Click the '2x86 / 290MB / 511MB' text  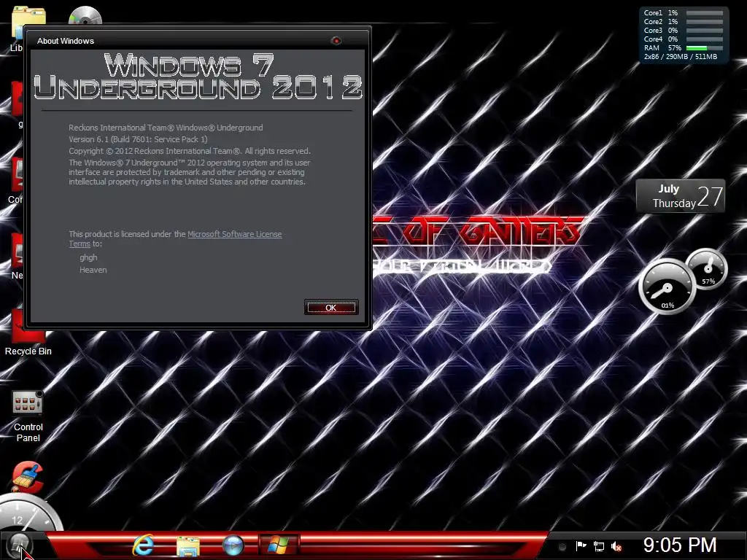pyautogui.click(x=681, y=57)
